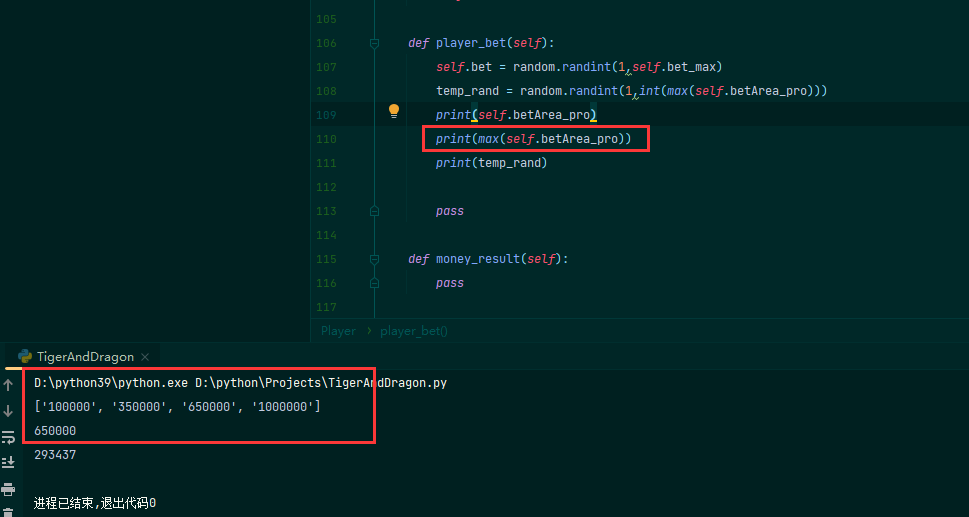
Task: Close the TigerAndDragon run tab
Action: [x=145, y=357]
